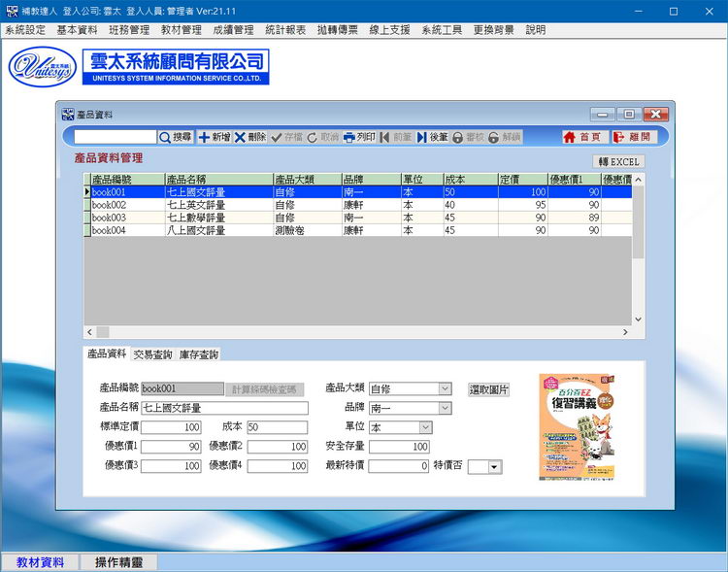
Task: Open the 單位 unit dropdown
Action: pyautogui.click(x=425, y=427)
